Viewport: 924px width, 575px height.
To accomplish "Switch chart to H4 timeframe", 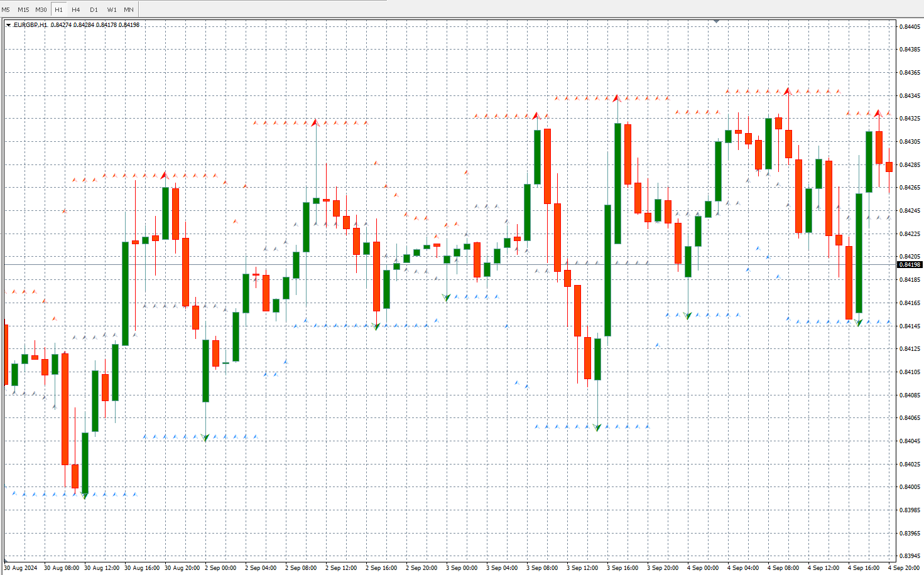I will click(x=76, y=9).
